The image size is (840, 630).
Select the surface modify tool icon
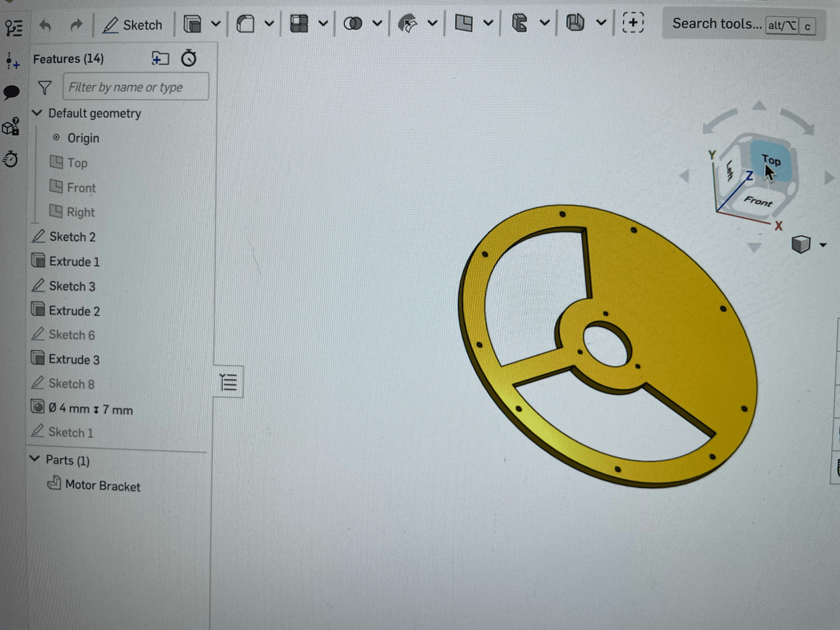[x=407, y=23]
